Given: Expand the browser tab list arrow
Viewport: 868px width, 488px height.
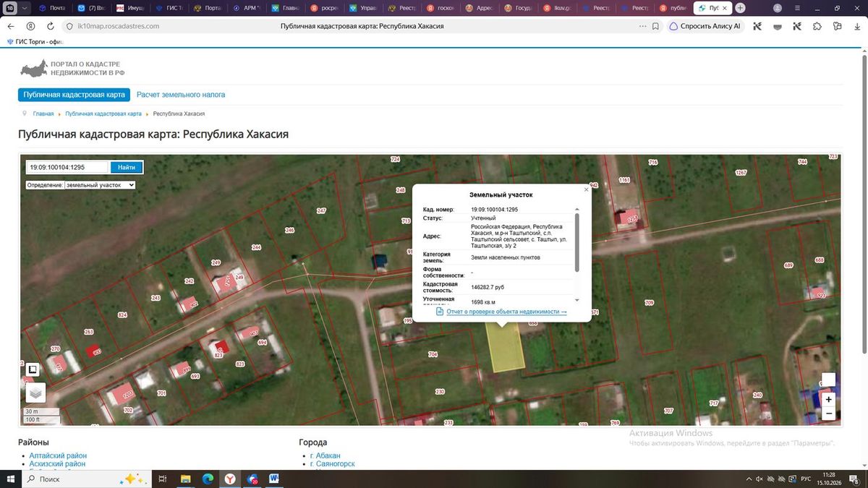Looking at the screenshot, I should click(25, 8).
